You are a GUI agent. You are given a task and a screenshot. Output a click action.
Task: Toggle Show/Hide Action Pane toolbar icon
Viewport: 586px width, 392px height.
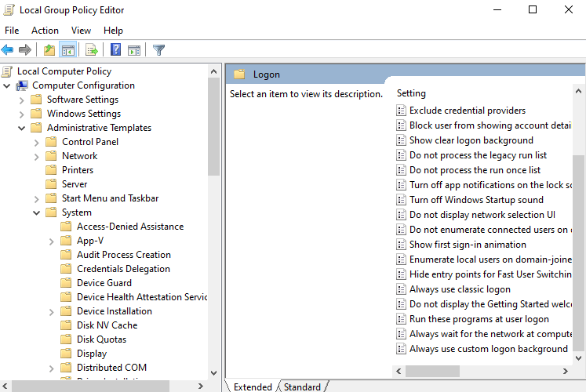pos(134,49)
